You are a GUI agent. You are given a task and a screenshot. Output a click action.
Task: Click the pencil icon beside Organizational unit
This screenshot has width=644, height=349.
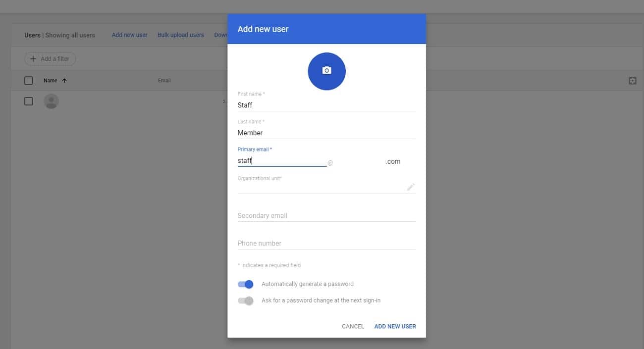click(x=411, y=187)
